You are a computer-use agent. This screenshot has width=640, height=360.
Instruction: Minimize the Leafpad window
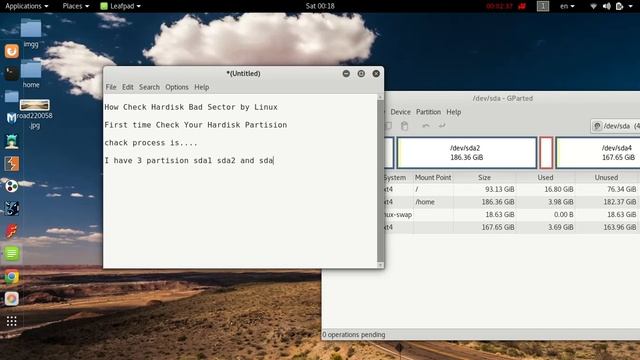point(346,73)
